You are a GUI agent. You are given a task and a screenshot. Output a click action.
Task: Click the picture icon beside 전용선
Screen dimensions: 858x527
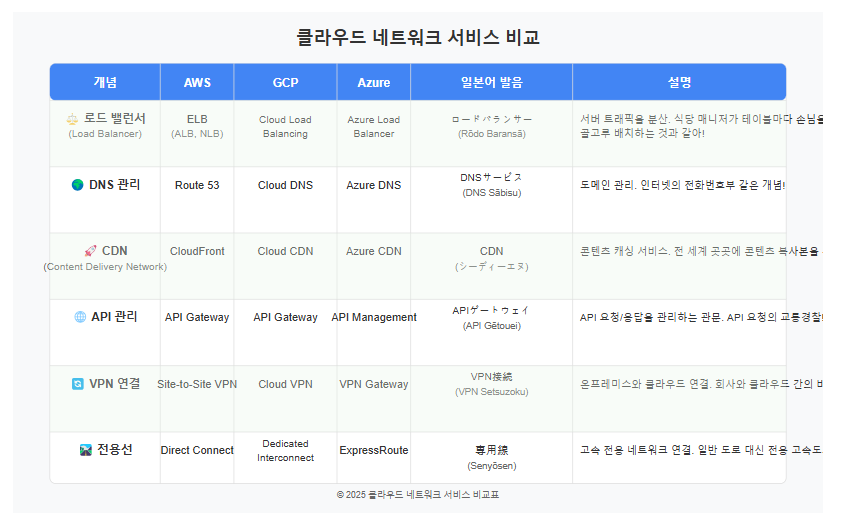point(86,450)
